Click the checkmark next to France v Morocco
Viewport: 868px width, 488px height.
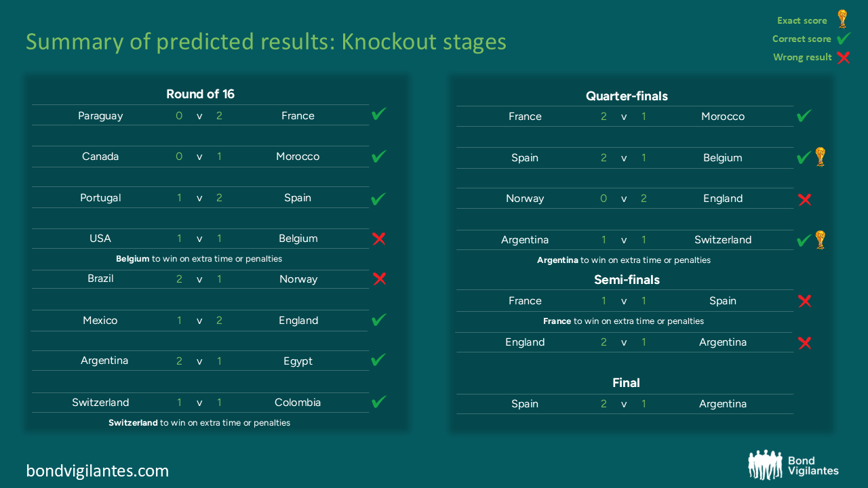click(x=804, y=116)
